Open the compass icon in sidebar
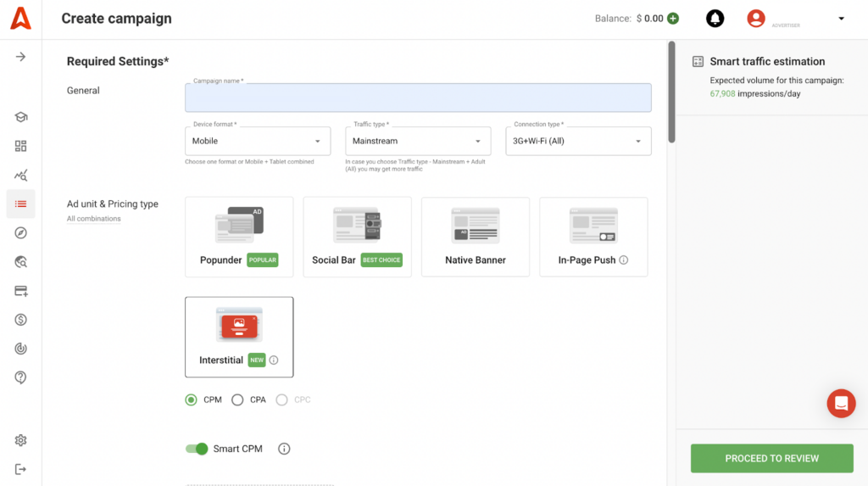868x486 pixels. tap(21, 233)
